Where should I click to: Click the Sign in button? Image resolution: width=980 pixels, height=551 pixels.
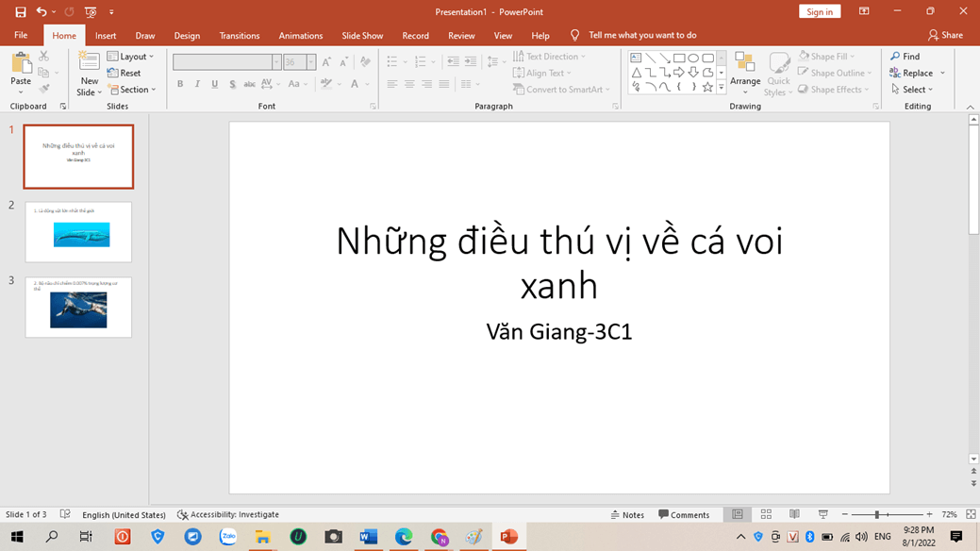click(819, 12)
